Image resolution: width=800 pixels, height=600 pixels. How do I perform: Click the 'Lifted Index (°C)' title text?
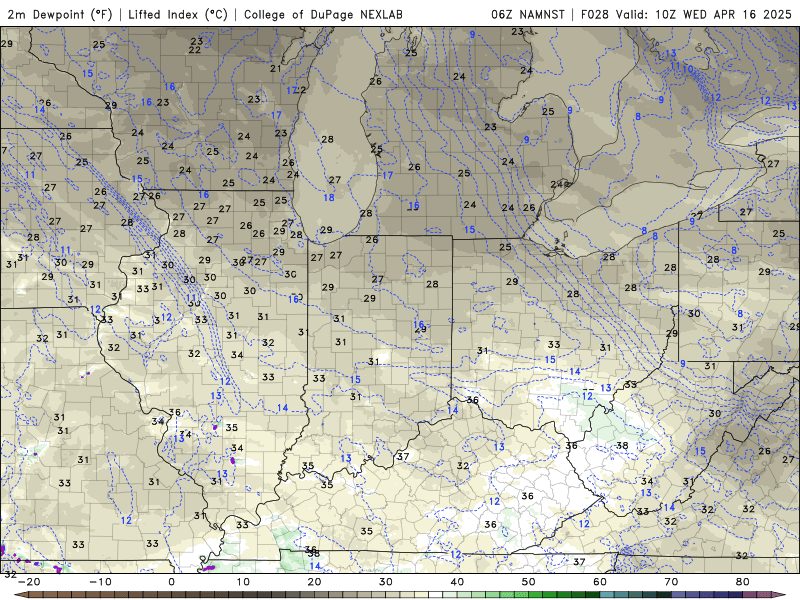coord(178,14)
